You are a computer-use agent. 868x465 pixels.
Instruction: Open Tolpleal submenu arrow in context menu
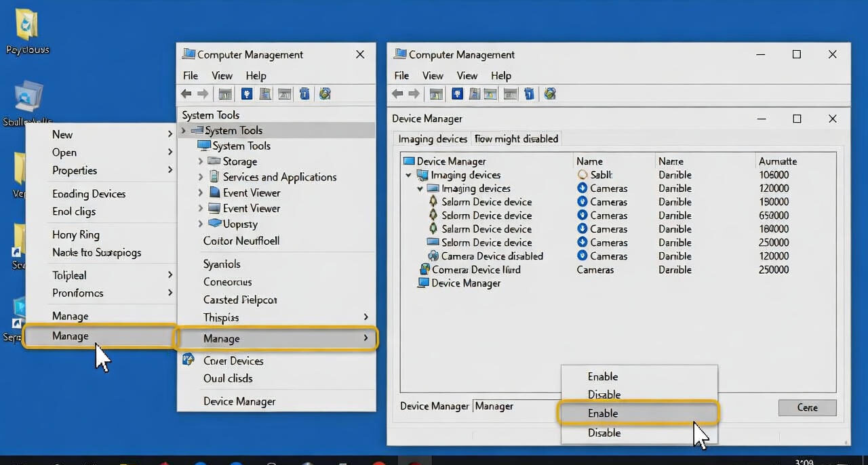tap(170, 275)
